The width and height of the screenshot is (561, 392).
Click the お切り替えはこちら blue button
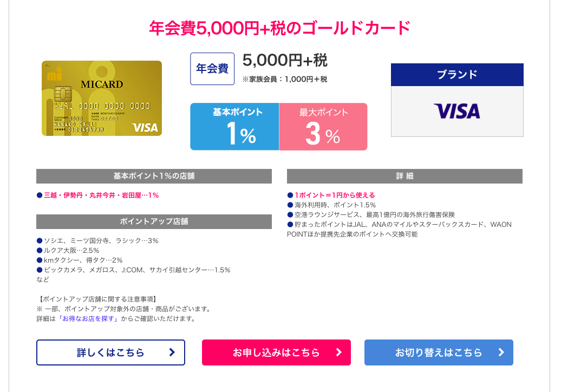point(439,352)
